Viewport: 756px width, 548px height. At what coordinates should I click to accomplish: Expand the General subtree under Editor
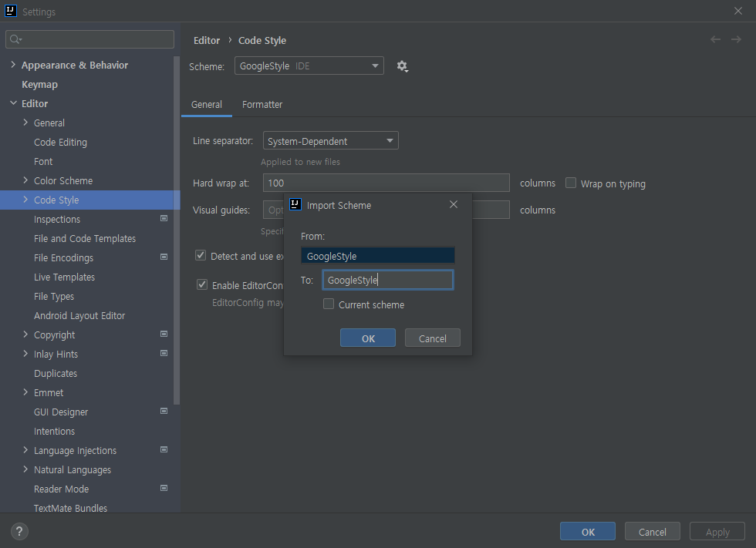(x=25, y=123)
